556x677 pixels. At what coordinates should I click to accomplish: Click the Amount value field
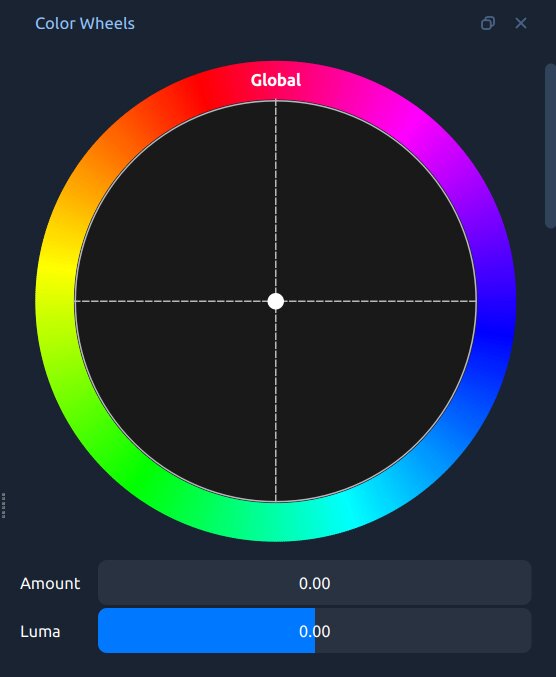coord(314,583)
